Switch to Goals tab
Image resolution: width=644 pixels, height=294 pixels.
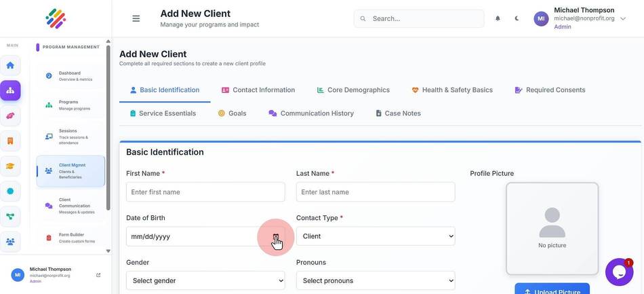pos(232,113)
